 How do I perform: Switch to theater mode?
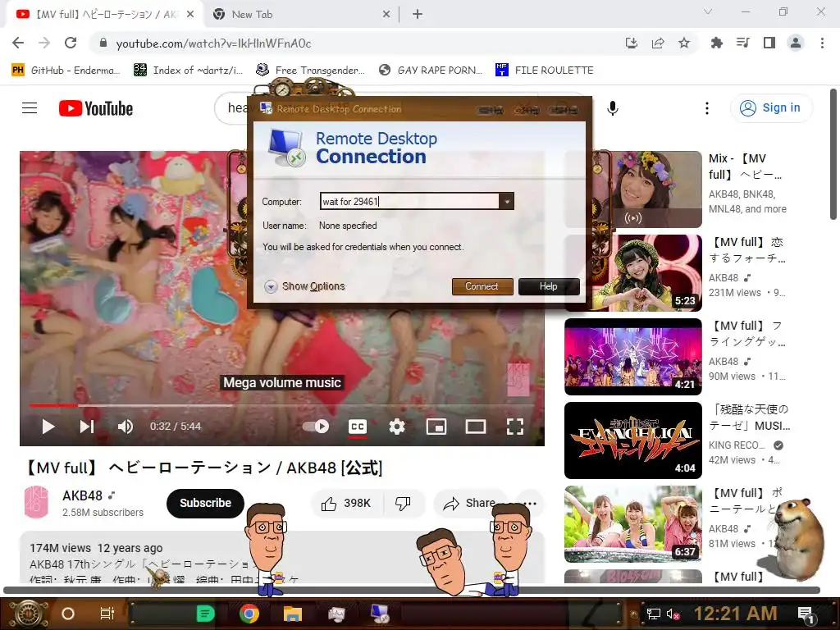click(x=476, y=427)
